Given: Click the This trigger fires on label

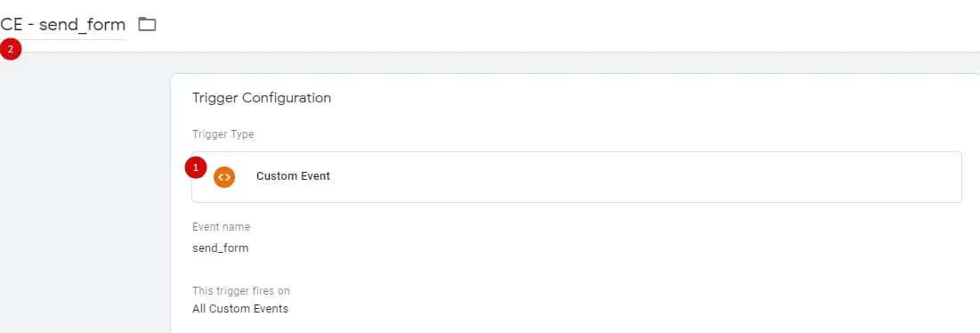Looking at the screenshot, I should (240, 291).
